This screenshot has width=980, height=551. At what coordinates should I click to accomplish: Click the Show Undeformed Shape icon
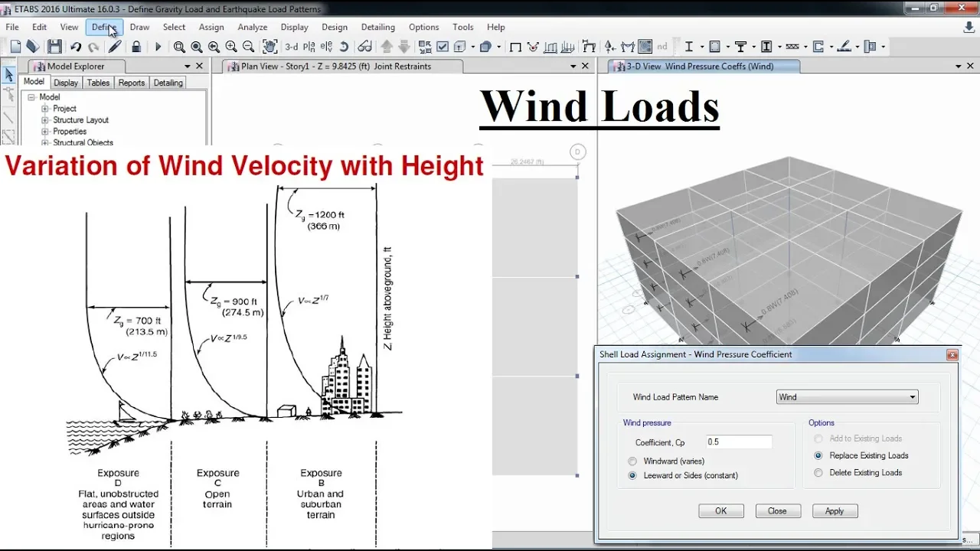tap(515, 47)
